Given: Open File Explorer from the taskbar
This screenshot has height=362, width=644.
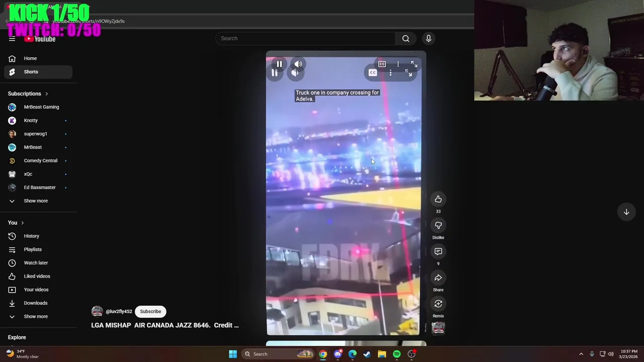Looking at the screenshot, I should (382, 354).
